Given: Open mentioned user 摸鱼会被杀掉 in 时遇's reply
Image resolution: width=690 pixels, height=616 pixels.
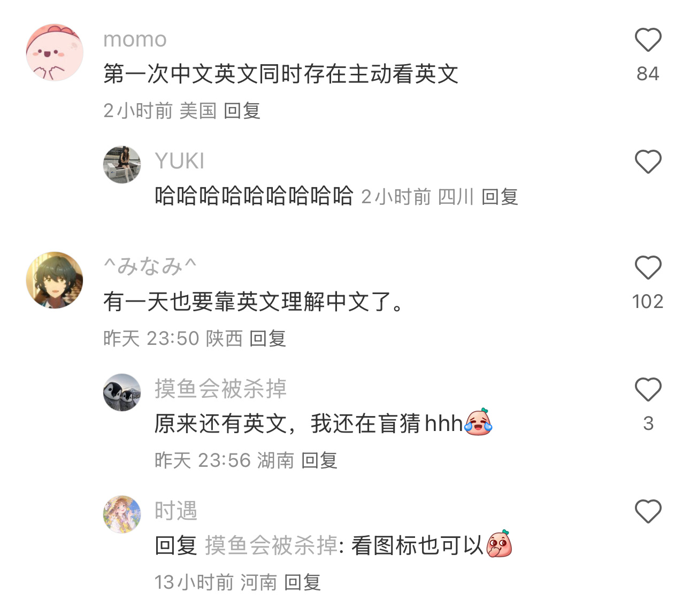Looking at the screenshot, I should coord(272,546).
